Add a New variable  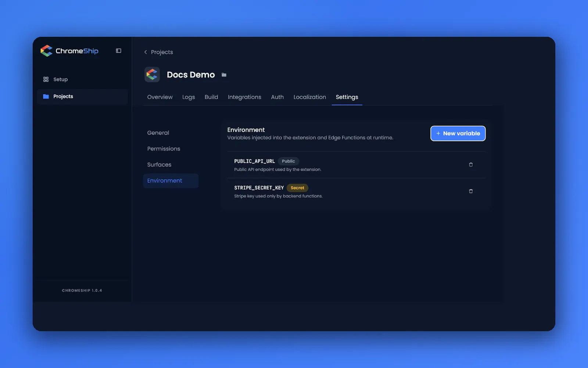click(x=458, y=133)
